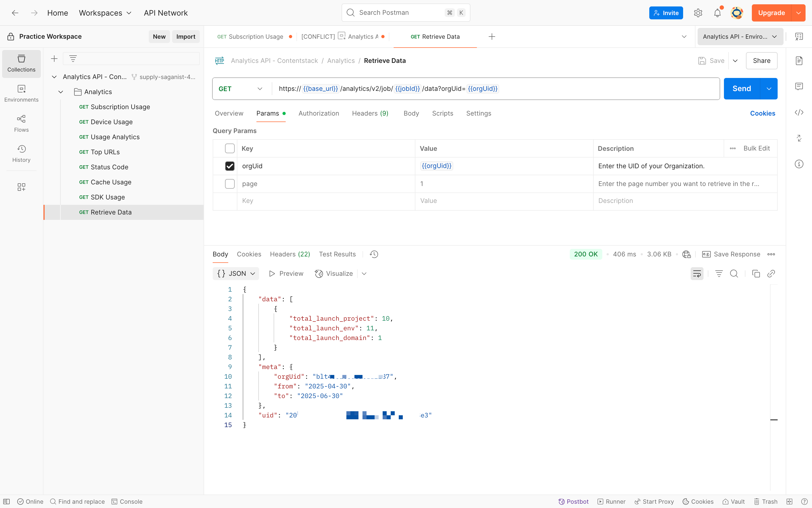Click the collections filter icon
812x508 pixels.
tap(73, 59)
